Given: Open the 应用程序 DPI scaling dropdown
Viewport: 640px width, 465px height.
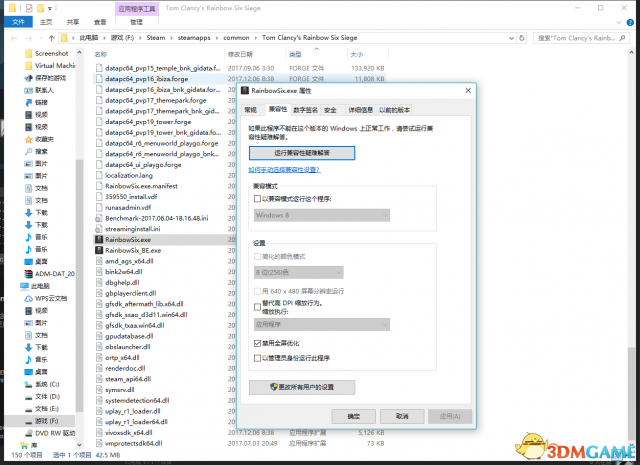Looking at the screenshot, I should tap(322, 325).
